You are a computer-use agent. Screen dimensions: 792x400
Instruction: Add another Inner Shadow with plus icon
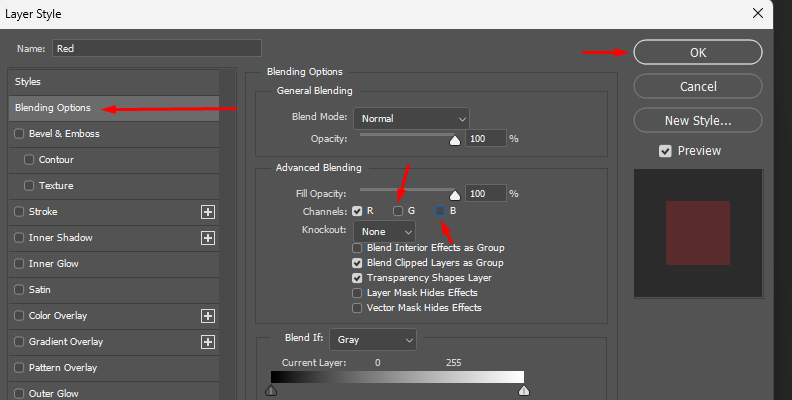tap(208, 238)
